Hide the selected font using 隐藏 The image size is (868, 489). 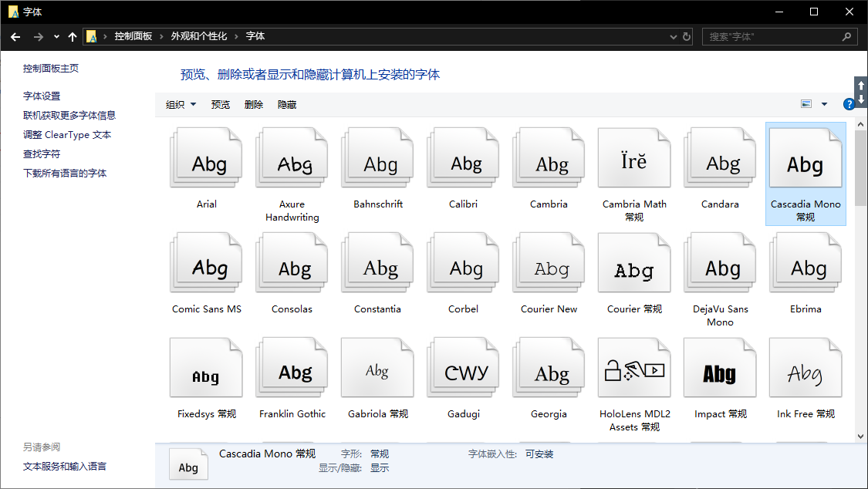click(x=287, y=104)
